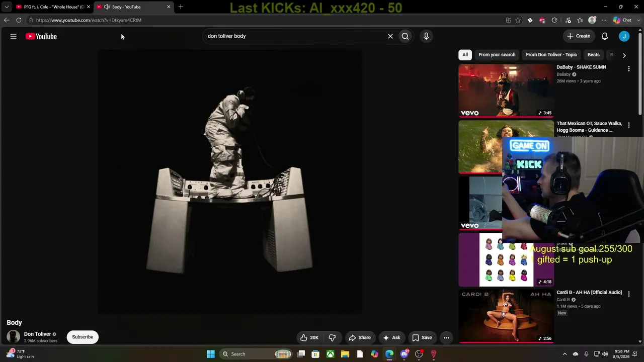Run the search with the magnifier button
The image size is (644, 362).
405,36
